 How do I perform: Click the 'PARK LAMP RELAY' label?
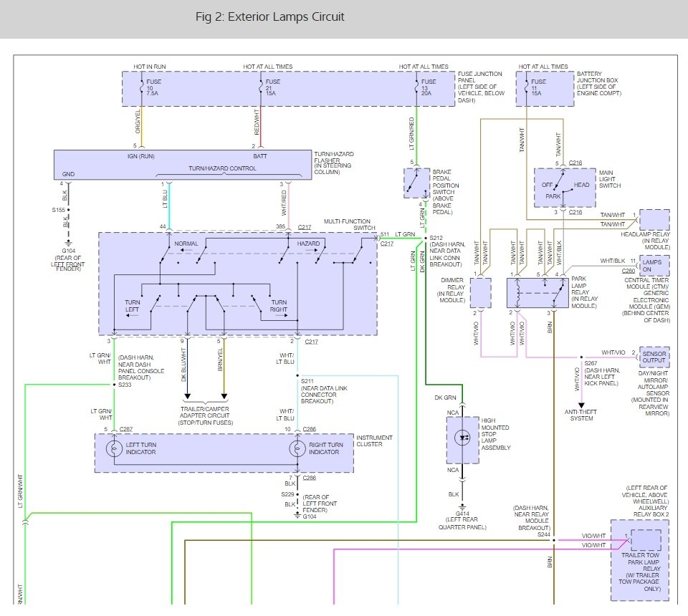pos(585,292)
